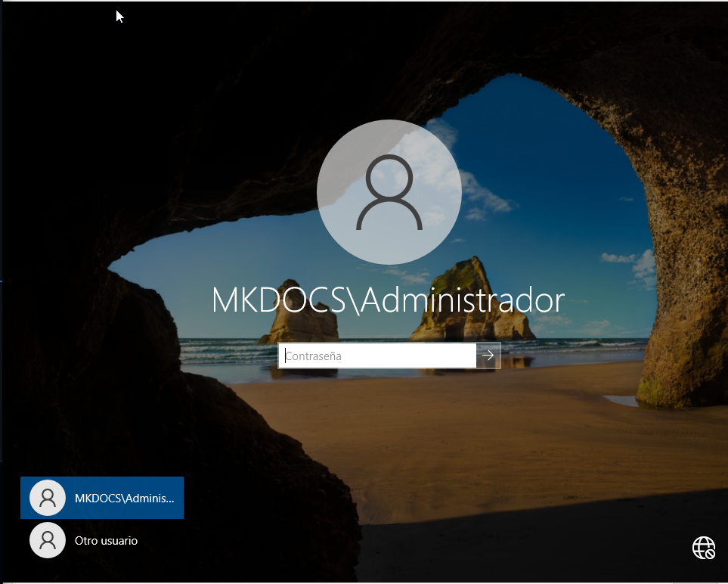Click the Contraseña placeholder text
This screenshot has width=728, height=584.
314,356
